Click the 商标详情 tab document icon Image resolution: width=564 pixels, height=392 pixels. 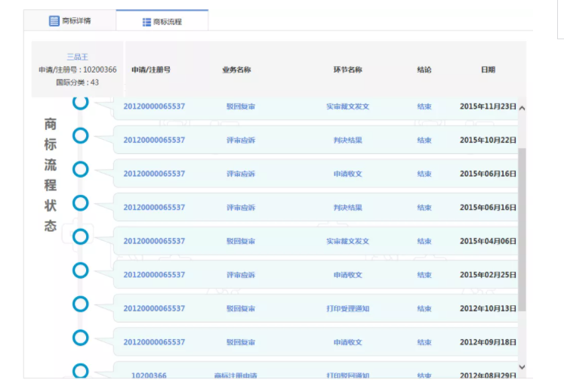point(54,21)
